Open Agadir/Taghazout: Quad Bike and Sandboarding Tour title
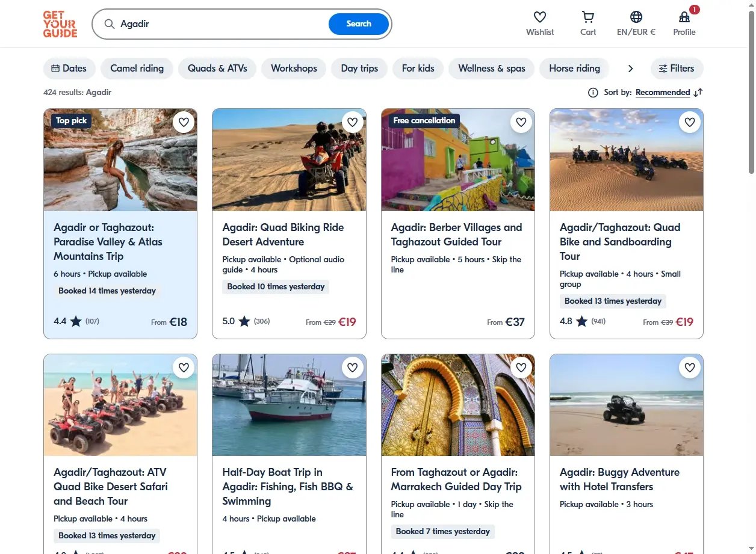756x554 pixels. 620,242
